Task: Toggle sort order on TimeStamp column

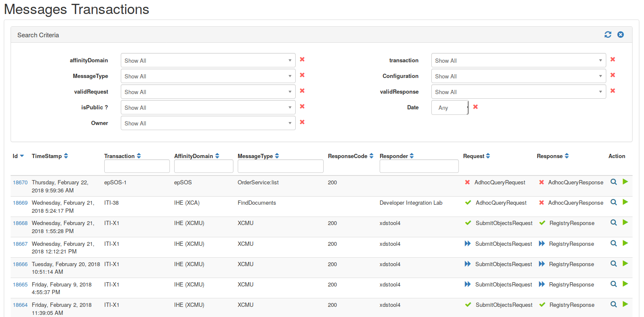Action: pos(66,156)
